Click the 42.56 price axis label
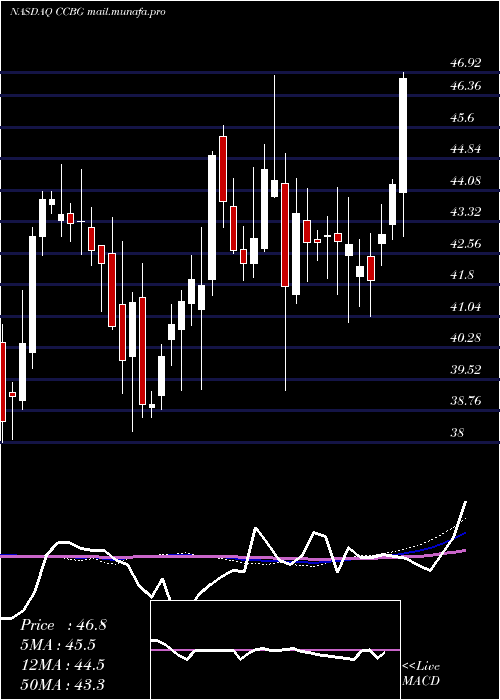 pyautogui.click(x=466, y=244)
